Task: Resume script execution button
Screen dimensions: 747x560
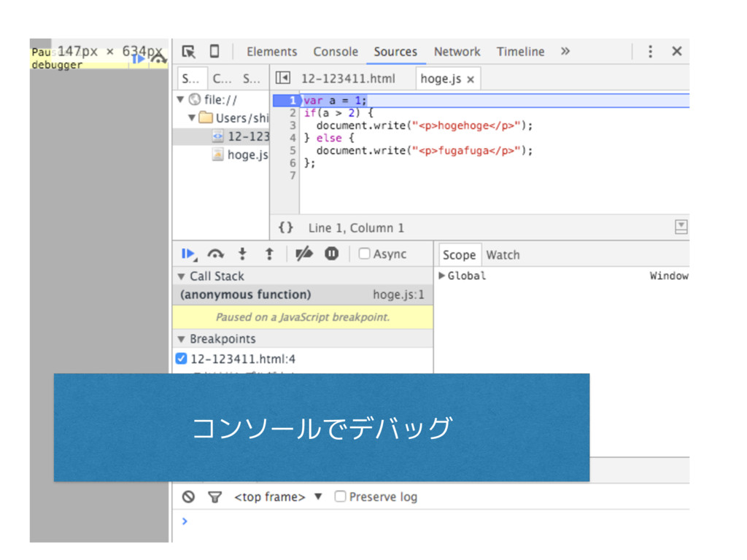Action: [x=189, y=254]
